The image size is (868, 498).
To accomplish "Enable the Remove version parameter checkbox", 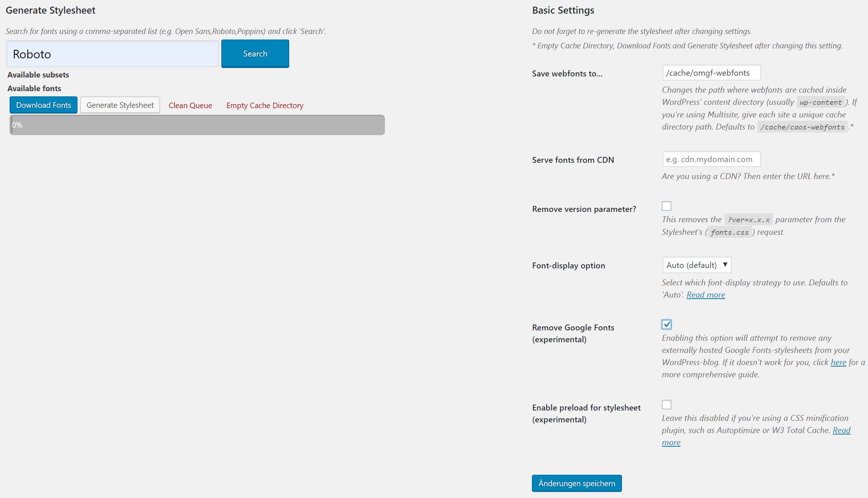I will (666, 206).
